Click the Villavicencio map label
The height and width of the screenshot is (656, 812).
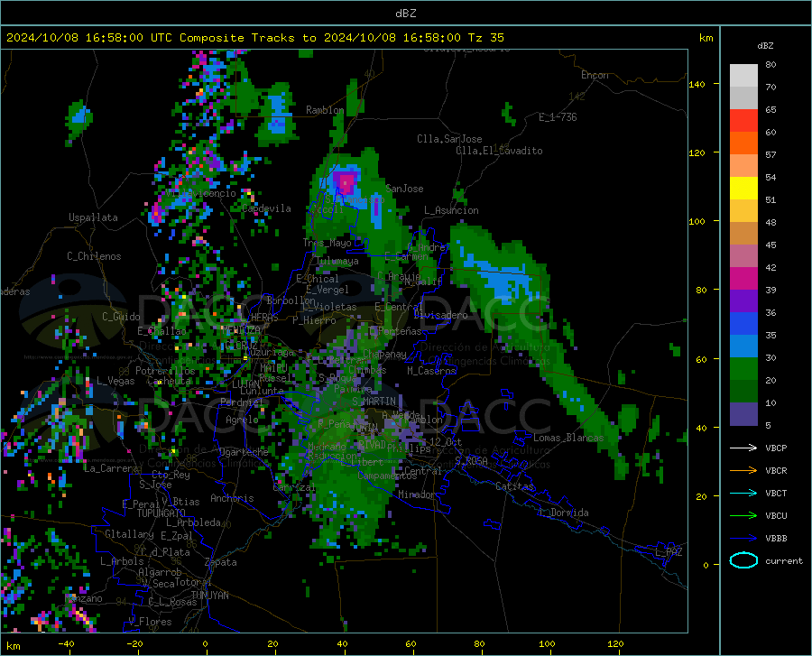pos(201,193)
